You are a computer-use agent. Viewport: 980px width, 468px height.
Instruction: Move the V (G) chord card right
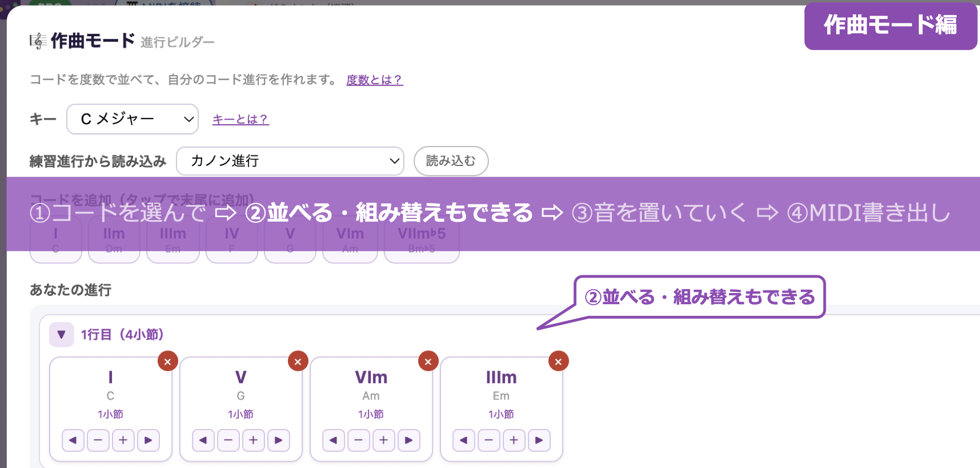(278, 440)
